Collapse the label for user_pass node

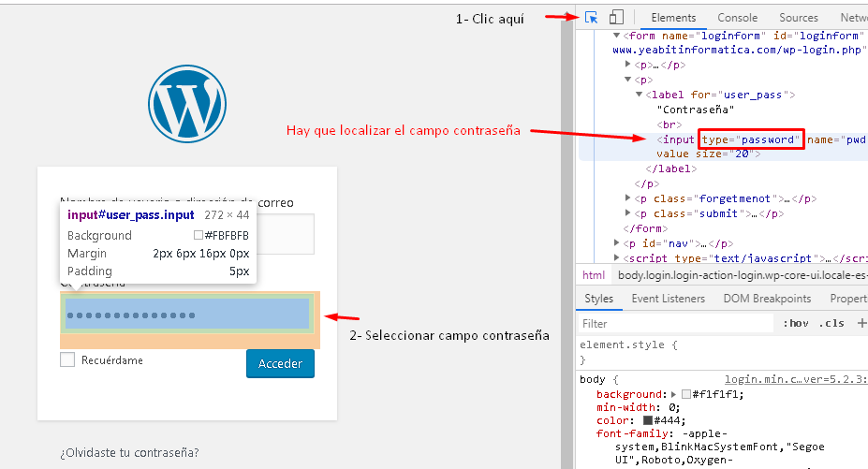click(x=639, y=95)
